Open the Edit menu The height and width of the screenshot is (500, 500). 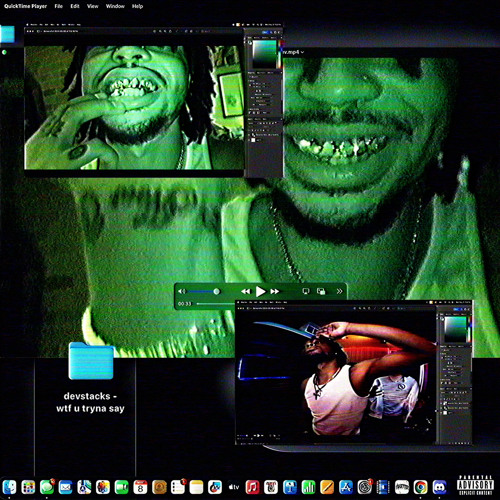click(75, 6)
